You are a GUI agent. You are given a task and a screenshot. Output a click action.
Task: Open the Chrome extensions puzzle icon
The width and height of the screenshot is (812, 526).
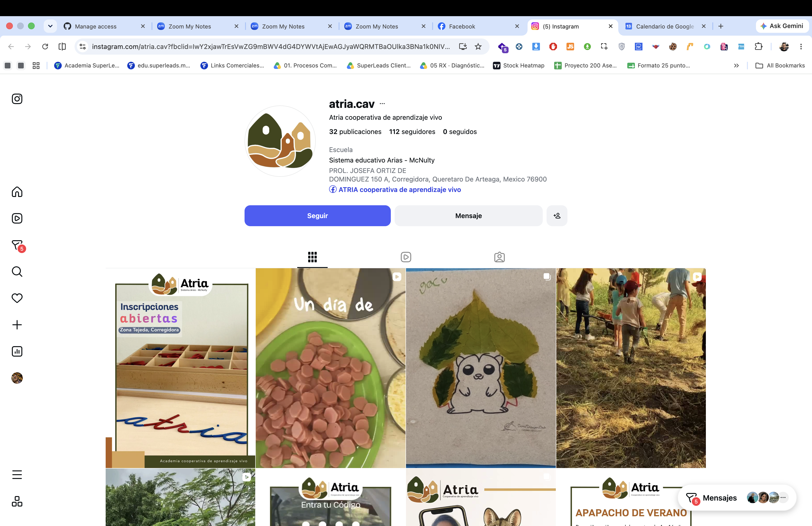(758, 46)
